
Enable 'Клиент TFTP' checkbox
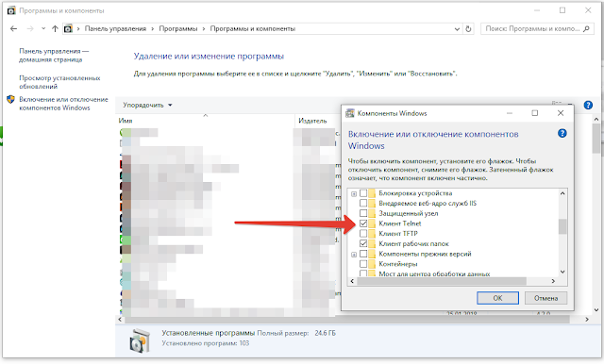[363, 234]
